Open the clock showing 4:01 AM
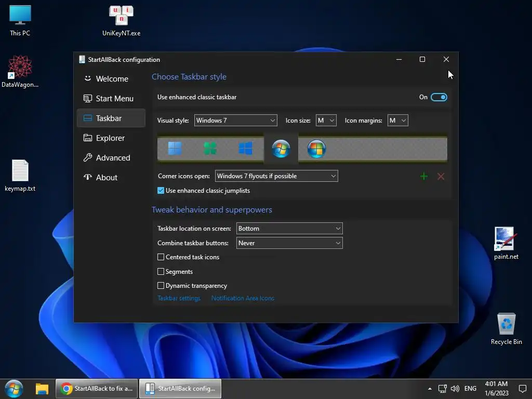 (496, 389)
